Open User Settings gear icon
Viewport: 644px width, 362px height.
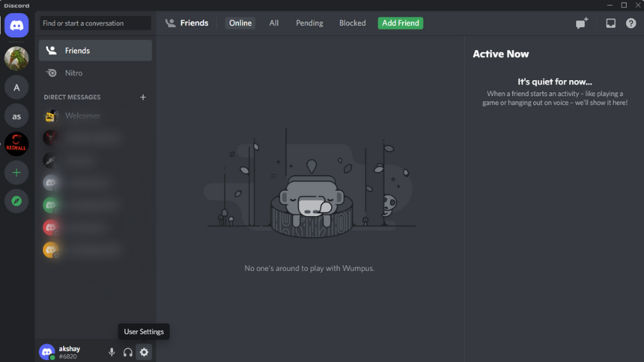[144, 352]
